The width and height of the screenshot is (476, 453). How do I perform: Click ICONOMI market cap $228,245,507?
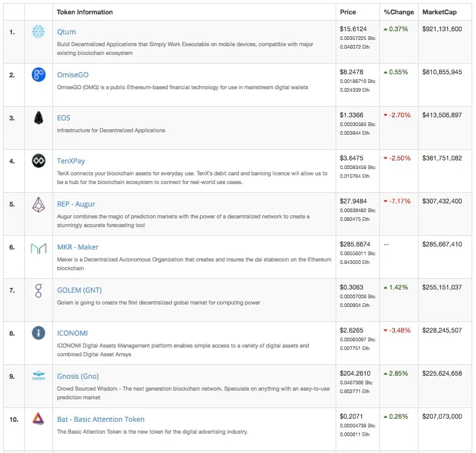click(x=442, y=330)
